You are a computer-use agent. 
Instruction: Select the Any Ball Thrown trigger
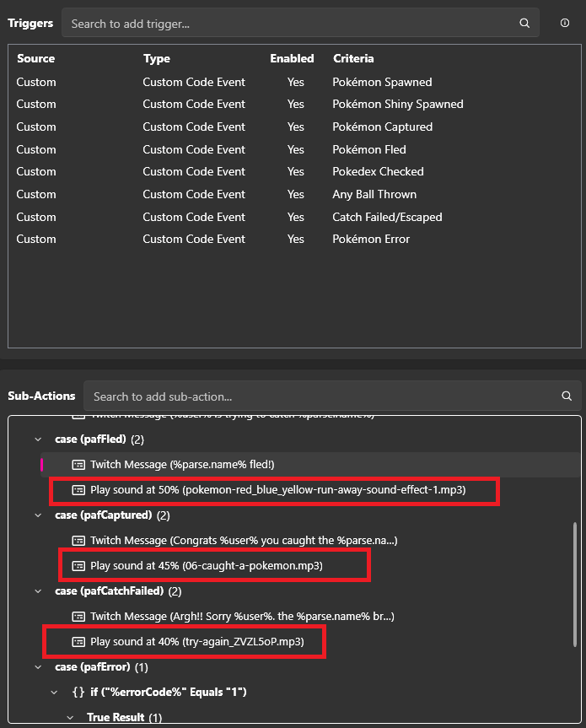coord(253,194)
